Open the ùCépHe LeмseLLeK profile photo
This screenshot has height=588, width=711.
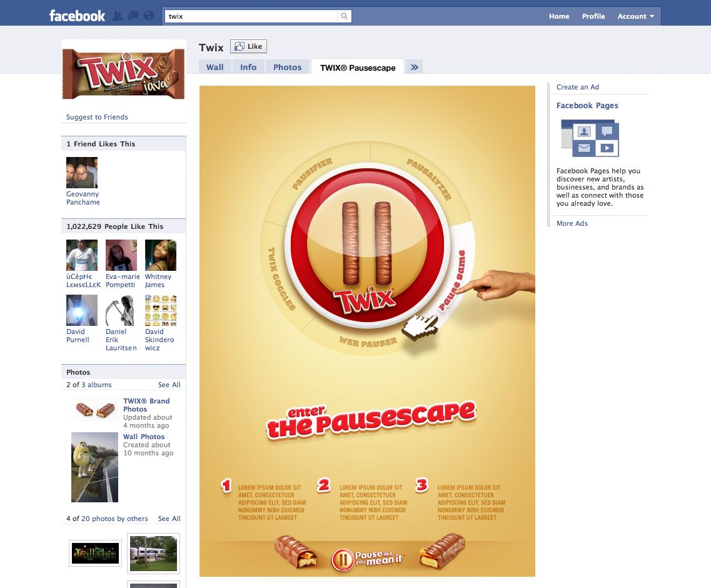(x=82, y=255)
